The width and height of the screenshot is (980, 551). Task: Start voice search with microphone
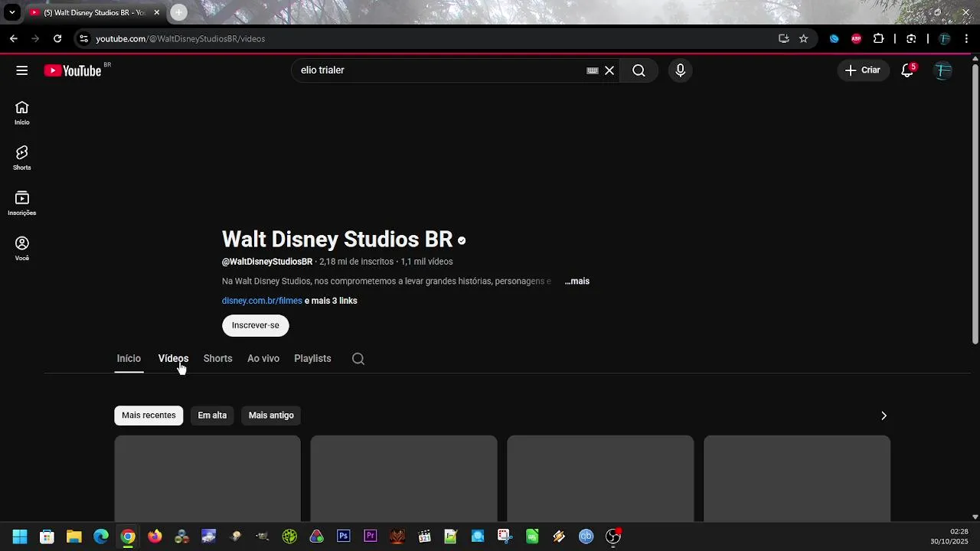coord(680,70)
